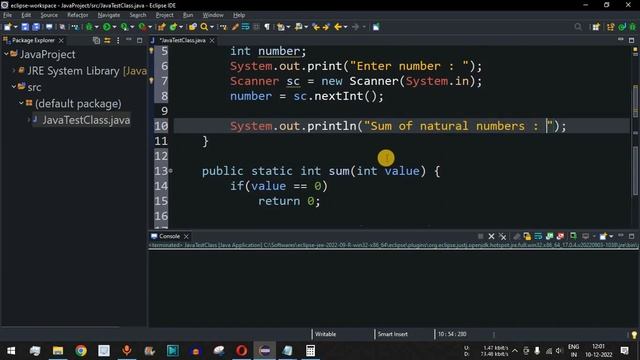Click the Back navigation yellow arrow

click(338, 27)
